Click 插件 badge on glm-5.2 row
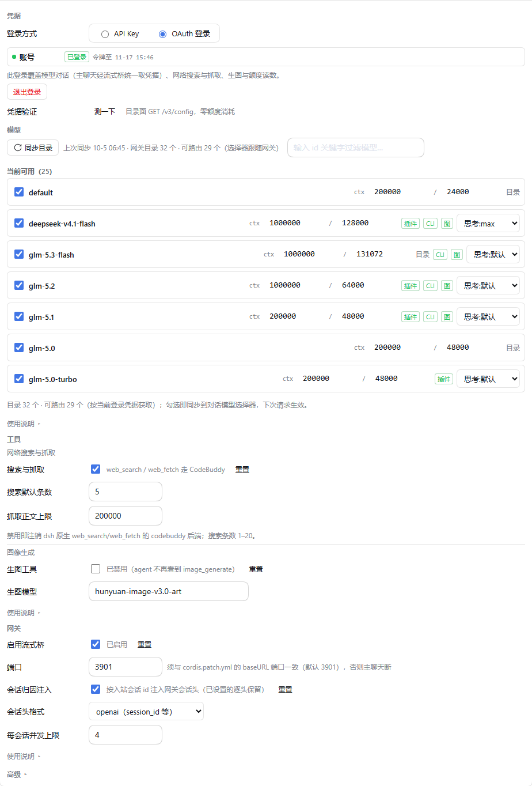The height and width of the screenshot is (786, 532). [x=411, y=286]
